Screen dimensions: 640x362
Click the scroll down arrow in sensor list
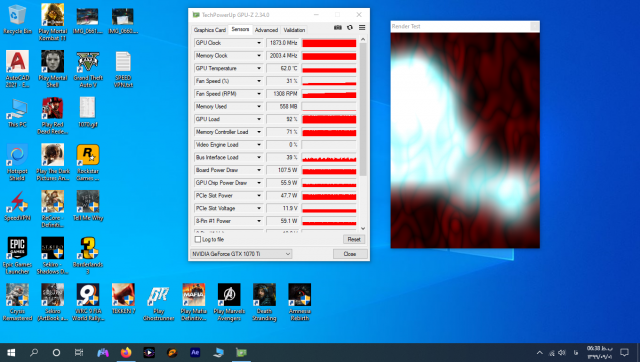[x=363, y=229]
